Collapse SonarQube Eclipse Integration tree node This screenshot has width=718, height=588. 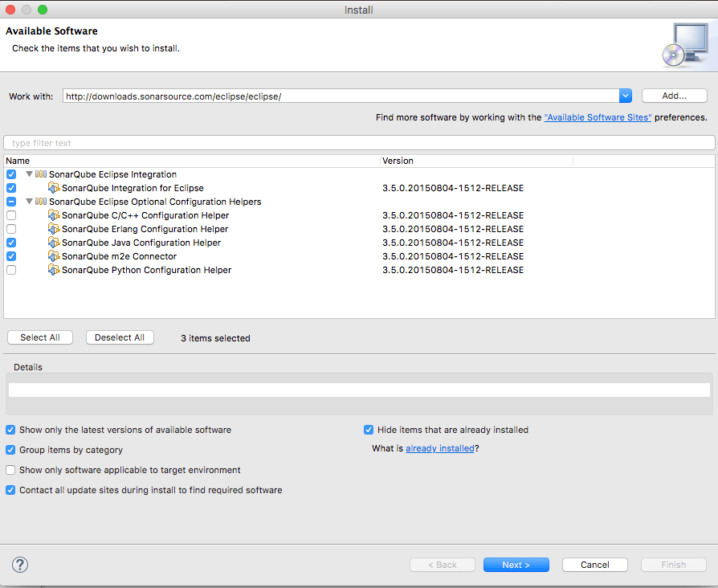pos(29,174)
